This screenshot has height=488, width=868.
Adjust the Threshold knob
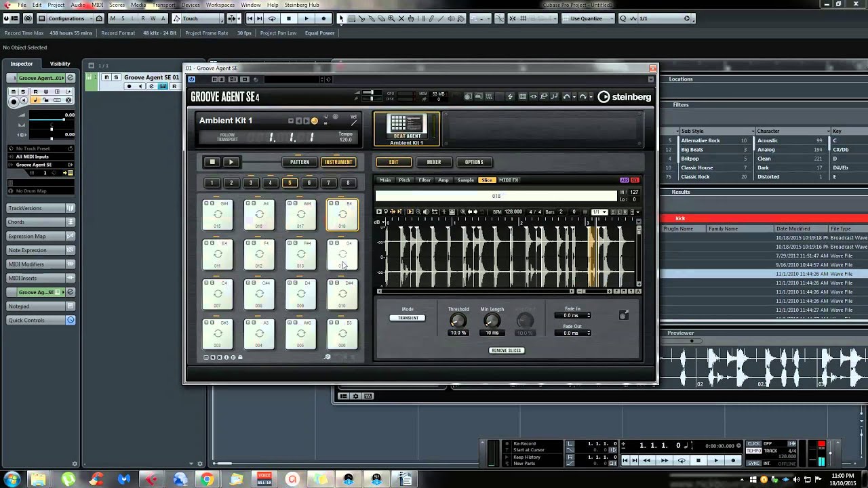pos(458,321)
